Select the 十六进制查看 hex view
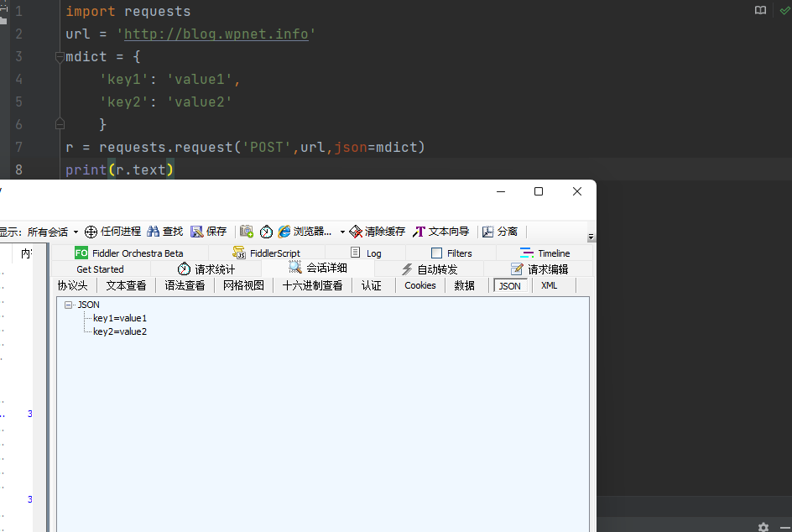 click(x=312, y=285)
